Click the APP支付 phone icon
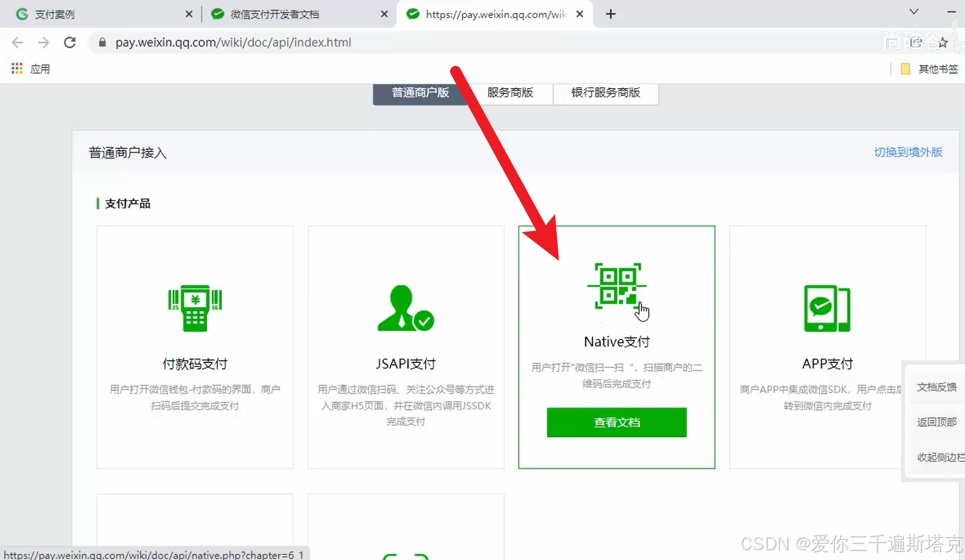The image size is (965, 560). pyautogui.click(x=827, y=308)
